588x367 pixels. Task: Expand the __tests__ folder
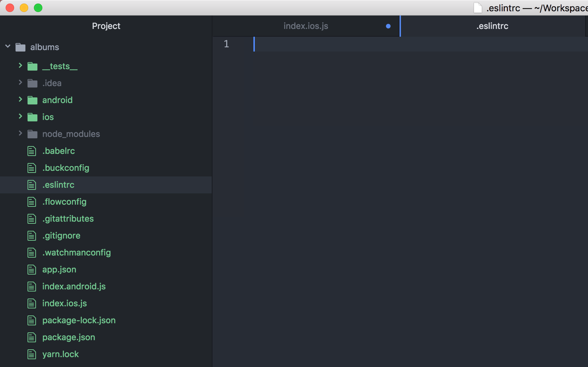(20, 66)
